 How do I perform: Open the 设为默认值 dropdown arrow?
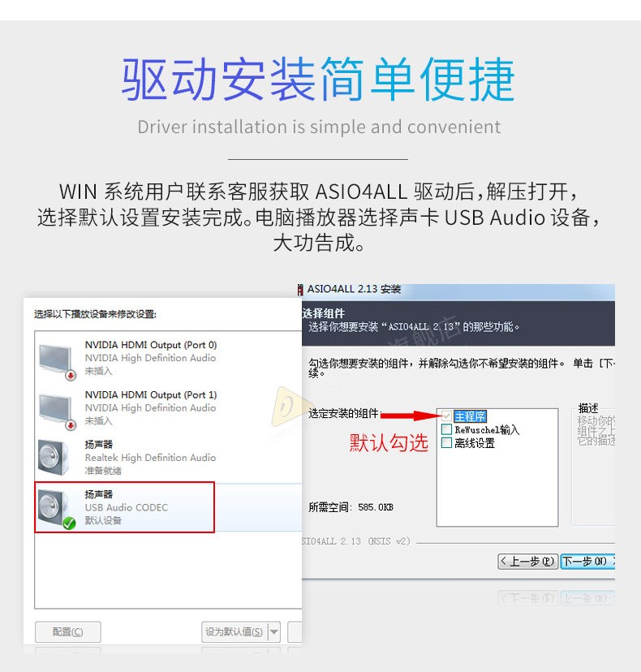pyautogui.click(x=274, y=631)
